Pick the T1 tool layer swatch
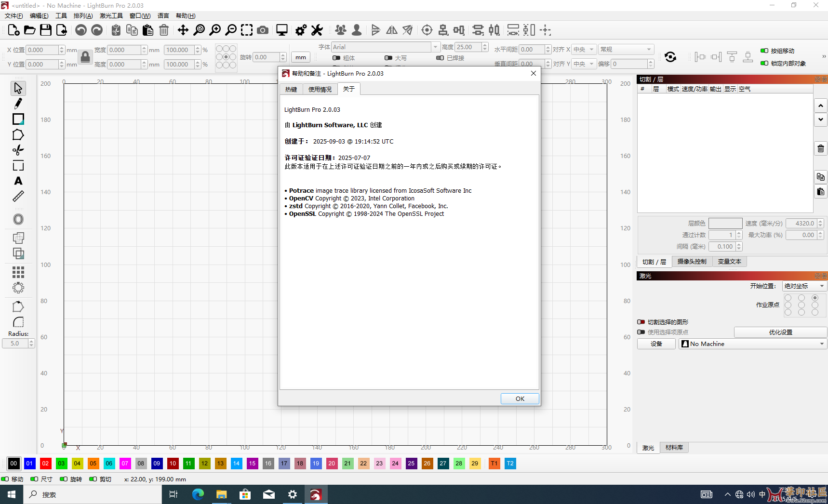The height and width of the screenshot is (504, 828). point(494,464)
